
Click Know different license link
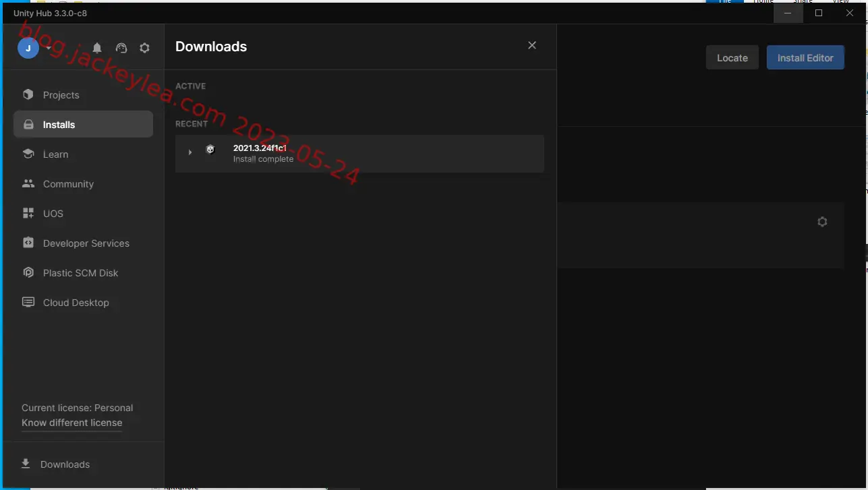click(x=72, y=423)
